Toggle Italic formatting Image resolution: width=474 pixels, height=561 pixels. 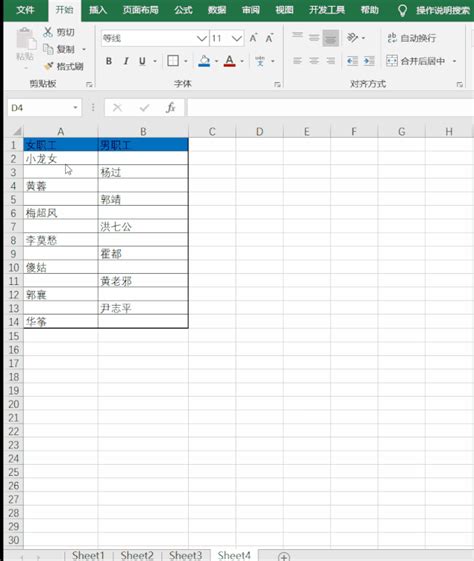point(126,61)
